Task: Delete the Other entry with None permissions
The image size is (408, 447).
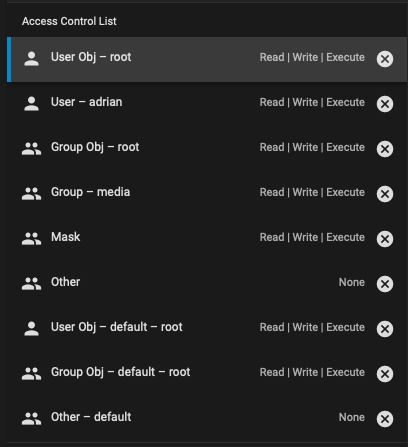Action: 385,284
